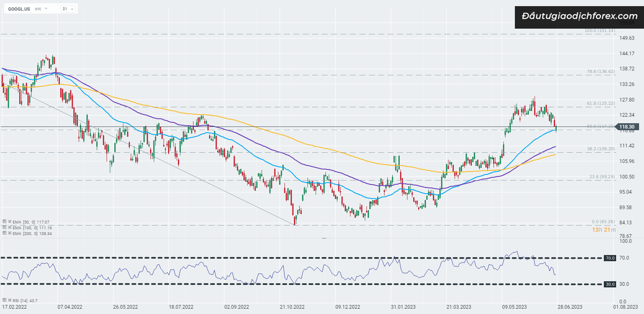Click the STC instrument type label
The image size is (644, 314).
(x=38, y=9)
